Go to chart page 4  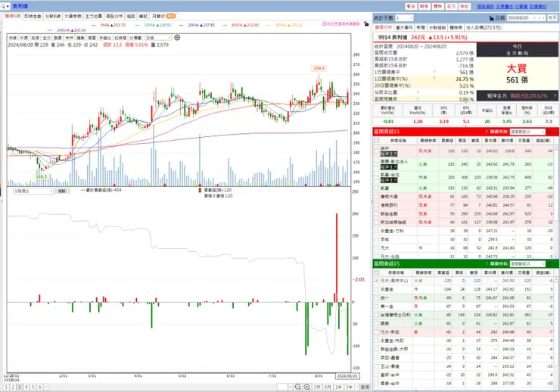pyautogui.click(x=26, y=387)
